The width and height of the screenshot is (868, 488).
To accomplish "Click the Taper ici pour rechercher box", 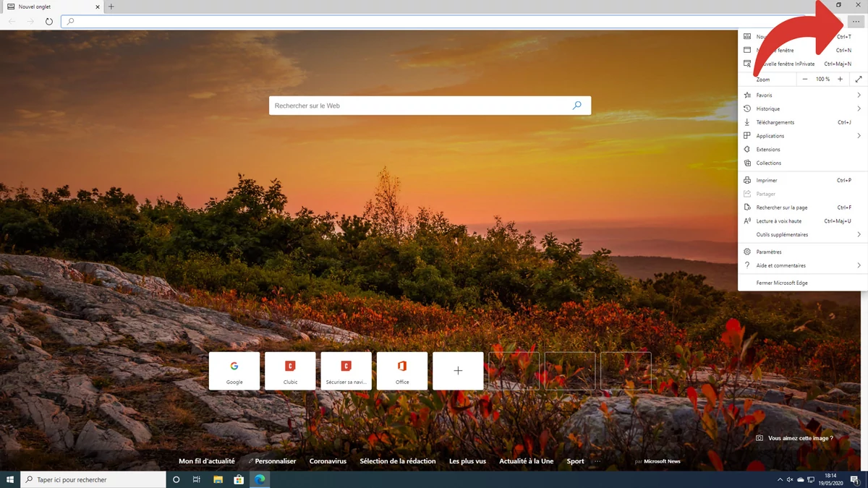I will point(93,479).
